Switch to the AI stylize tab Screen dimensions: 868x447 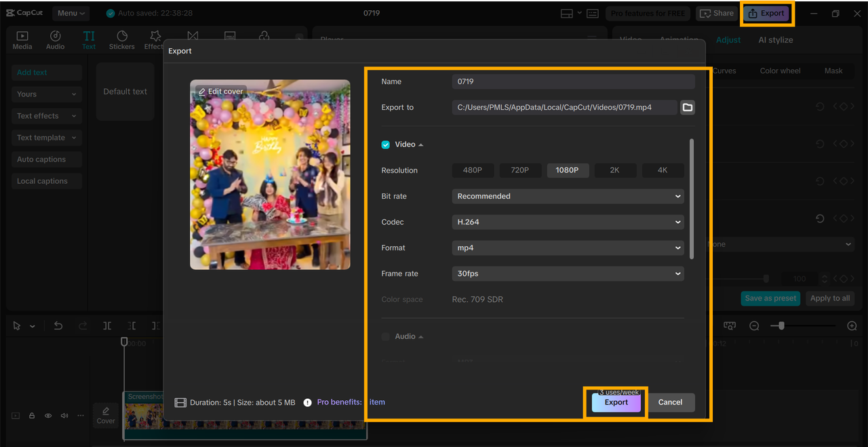(775, 40)
